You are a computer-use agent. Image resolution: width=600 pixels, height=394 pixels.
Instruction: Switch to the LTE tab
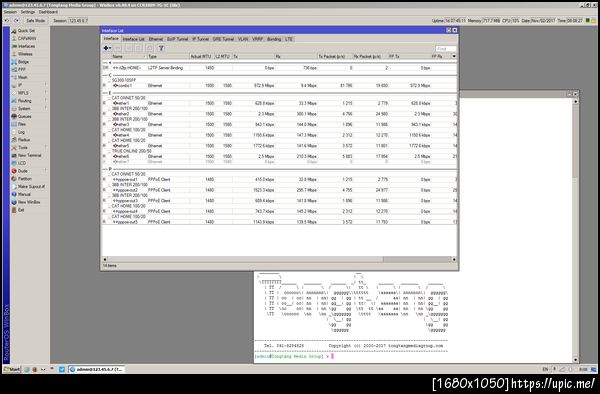click(289, 39)
